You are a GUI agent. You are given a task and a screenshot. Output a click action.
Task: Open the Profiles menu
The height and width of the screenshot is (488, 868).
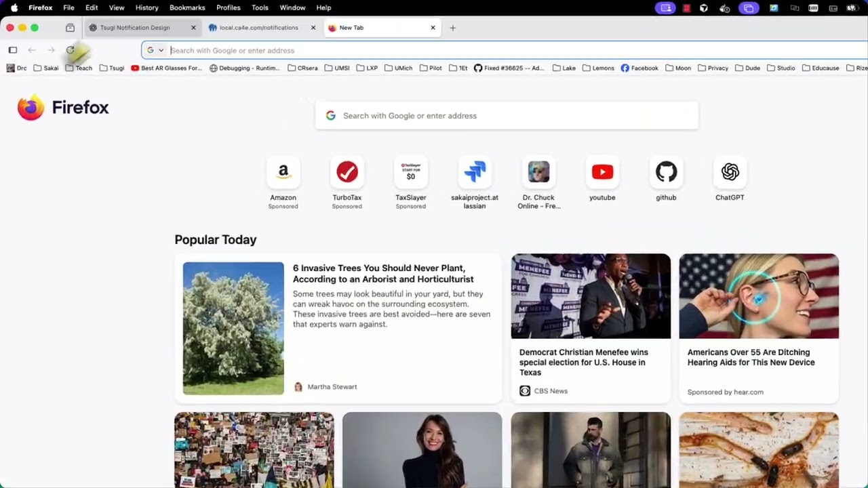[228, 7]
